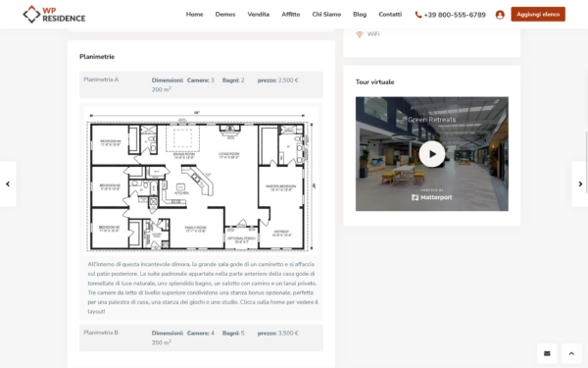
Task: Click the price 2,500 € value
Action: [x=288, y=80]
